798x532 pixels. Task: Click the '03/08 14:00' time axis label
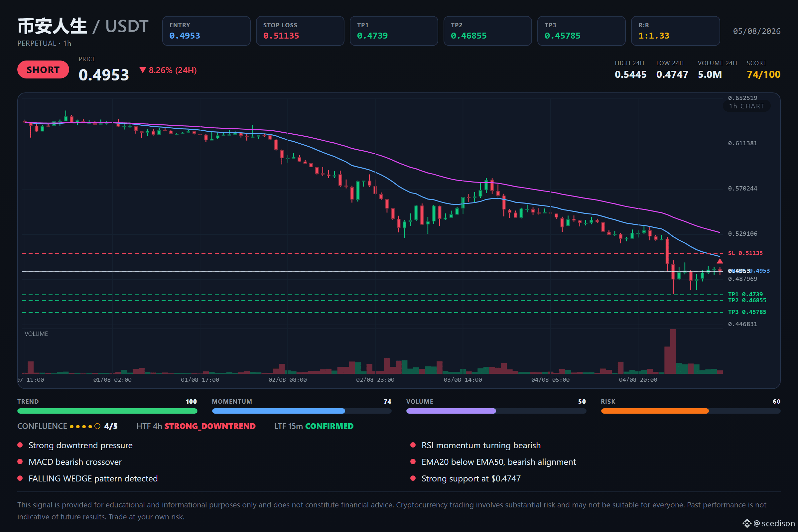click(463, 380)
